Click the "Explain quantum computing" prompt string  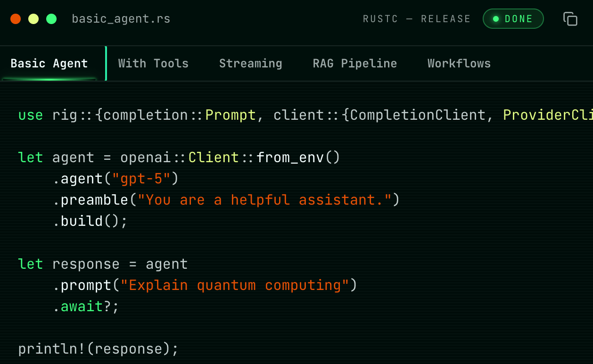point(235,285)
